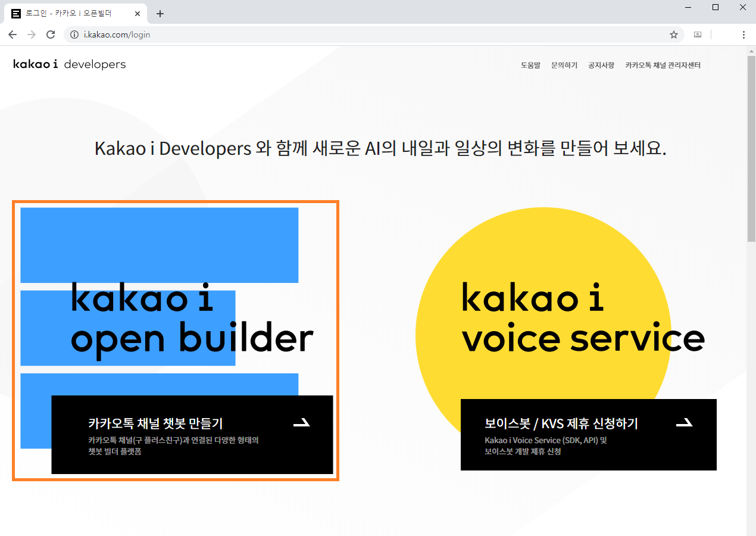Reload the page with the refresh icon

point(51,35)
